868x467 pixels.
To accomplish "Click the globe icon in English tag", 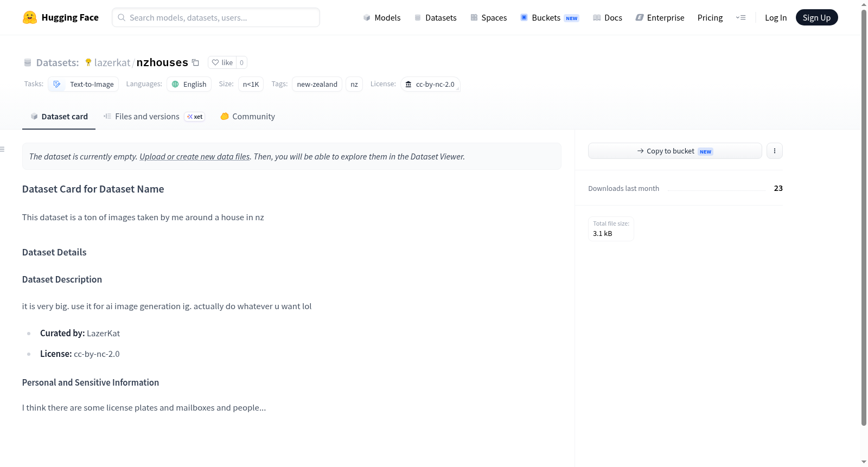I will tap(175, 84).
